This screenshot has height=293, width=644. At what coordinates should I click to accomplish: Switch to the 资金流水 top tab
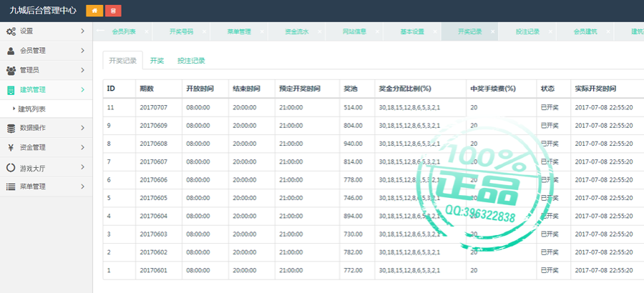point(296,31)
